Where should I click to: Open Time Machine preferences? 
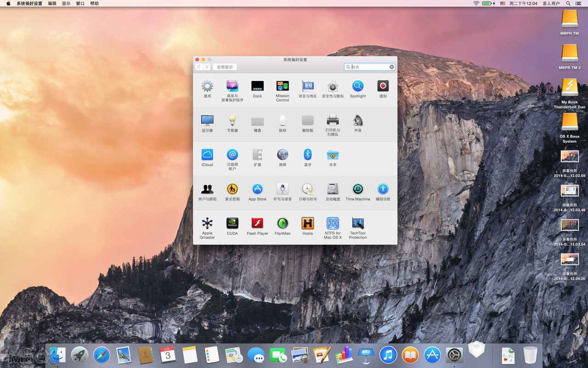click(x=357, y=189)
